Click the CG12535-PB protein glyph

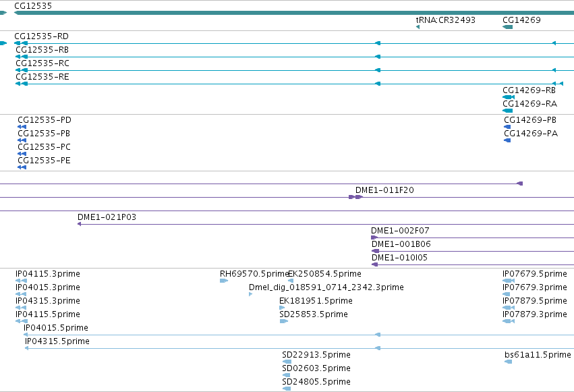22,140
